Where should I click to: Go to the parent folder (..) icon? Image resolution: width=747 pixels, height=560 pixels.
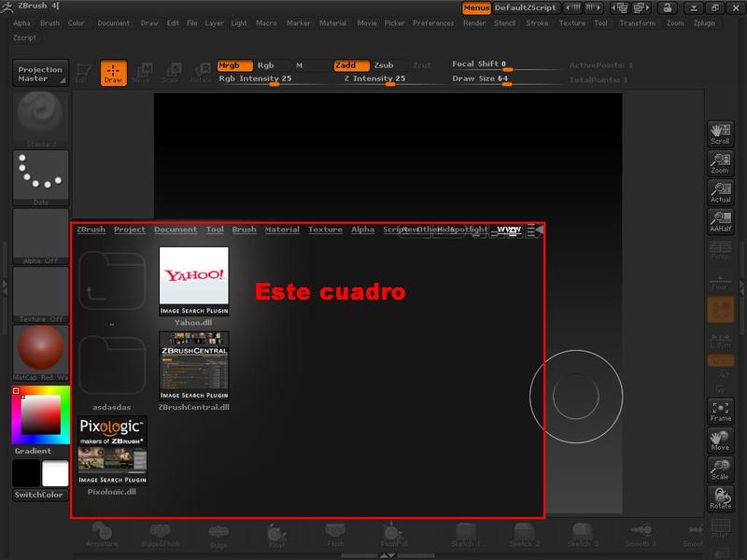point(112,282)
